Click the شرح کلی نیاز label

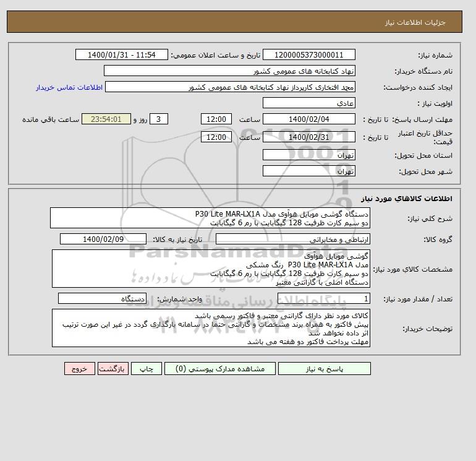click(x=430, y=219)
